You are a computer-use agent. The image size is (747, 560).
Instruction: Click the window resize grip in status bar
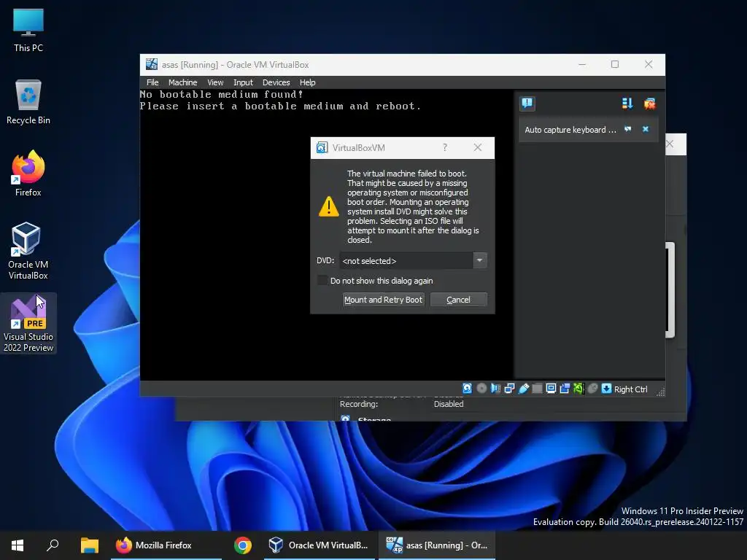click(660, 392)
